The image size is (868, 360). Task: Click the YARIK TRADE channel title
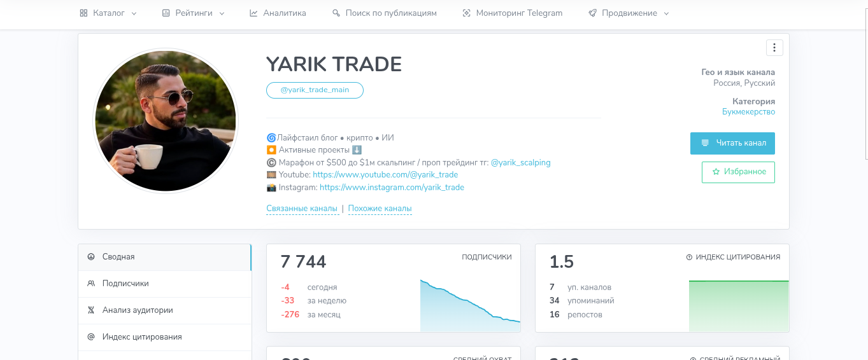(334, 64)
